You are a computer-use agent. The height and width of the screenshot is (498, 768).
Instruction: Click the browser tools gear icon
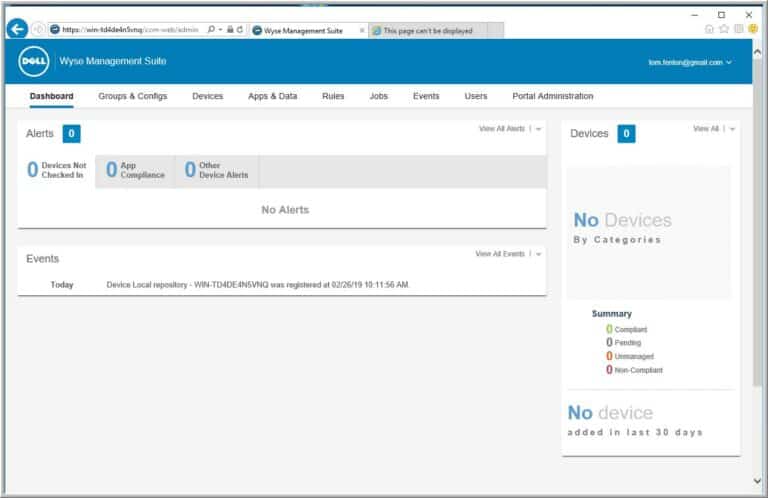tap(739, 29)
